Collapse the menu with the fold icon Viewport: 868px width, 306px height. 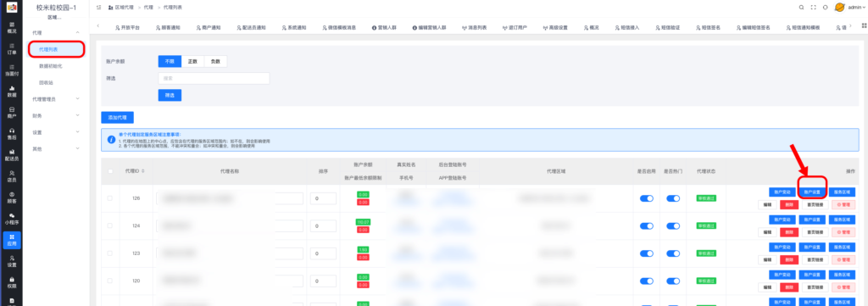pyautogui.click(x=98, y=7)
